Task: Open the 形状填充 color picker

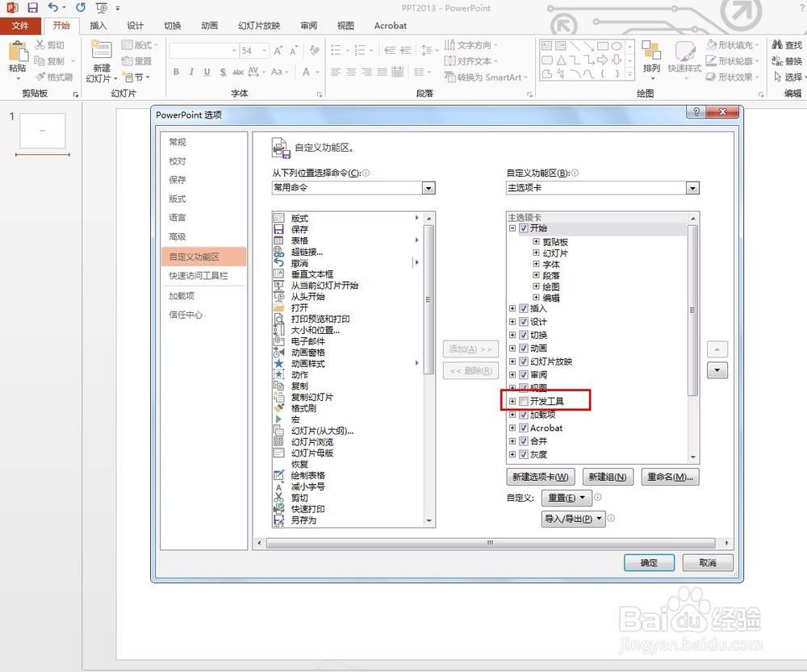Action: 731,46
